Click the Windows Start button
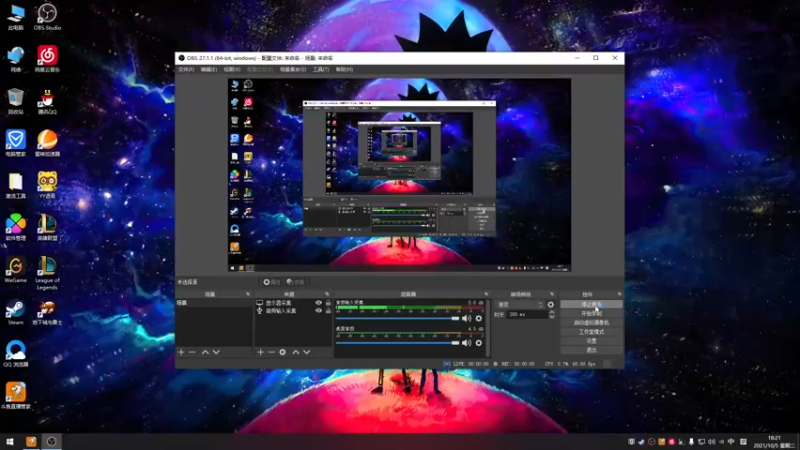The image size is (800, 450). tap(10, 441)
